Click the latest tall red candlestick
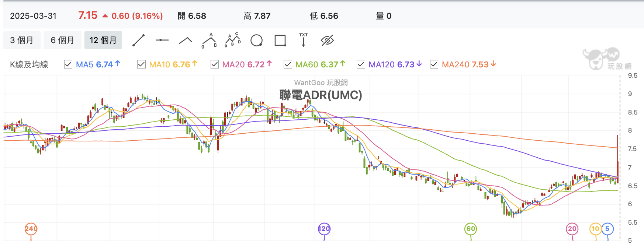644x246 pixels. point(617,158)
